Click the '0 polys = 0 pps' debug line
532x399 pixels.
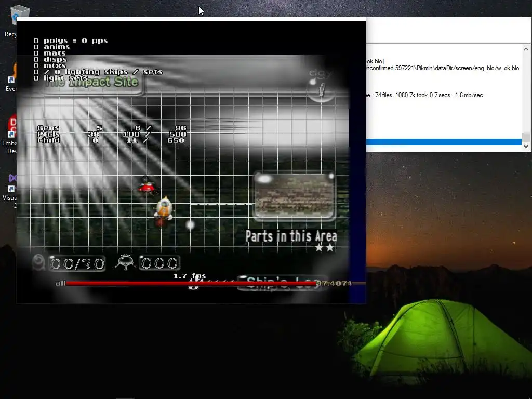71,41
